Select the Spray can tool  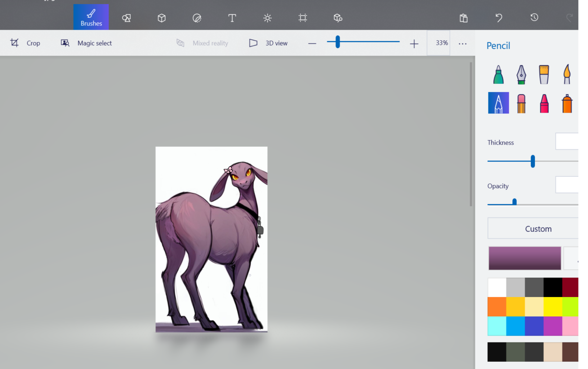567,103
